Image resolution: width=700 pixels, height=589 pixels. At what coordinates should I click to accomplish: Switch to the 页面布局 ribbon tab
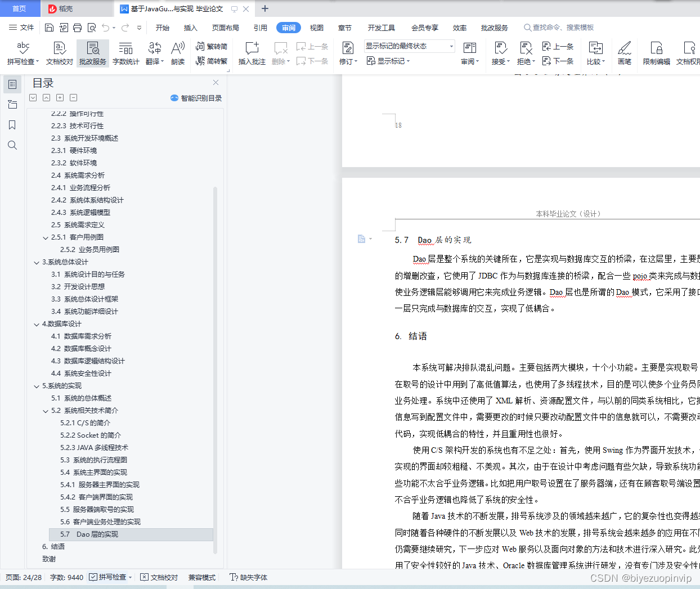point(225,27)
